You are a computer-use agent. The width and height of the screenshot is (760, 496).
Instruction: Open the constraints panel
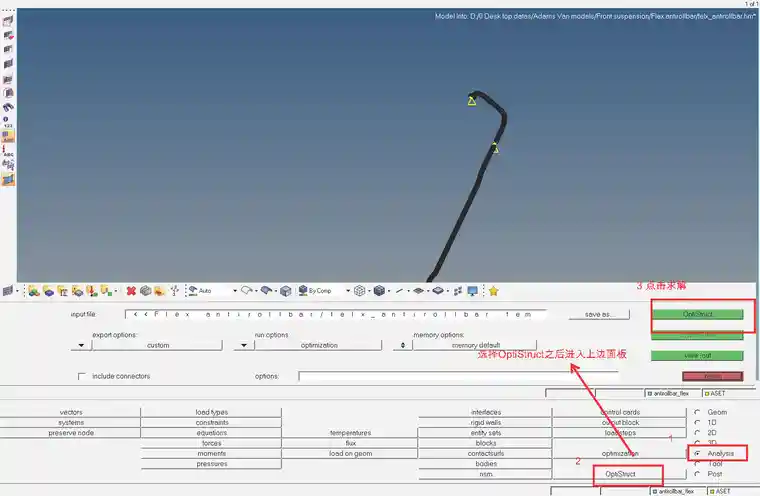[211, 422]
